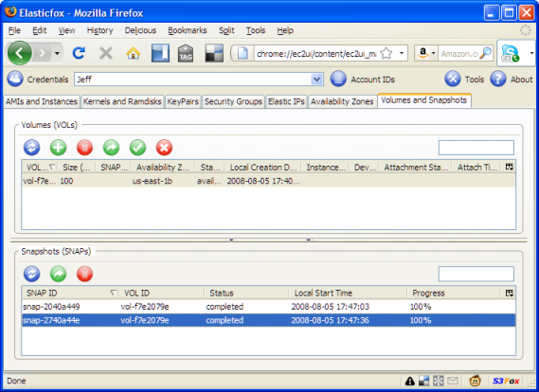Open the View menu
This screenshot has width=539, height=392.
pyautogui.click(x=66, y=30)
